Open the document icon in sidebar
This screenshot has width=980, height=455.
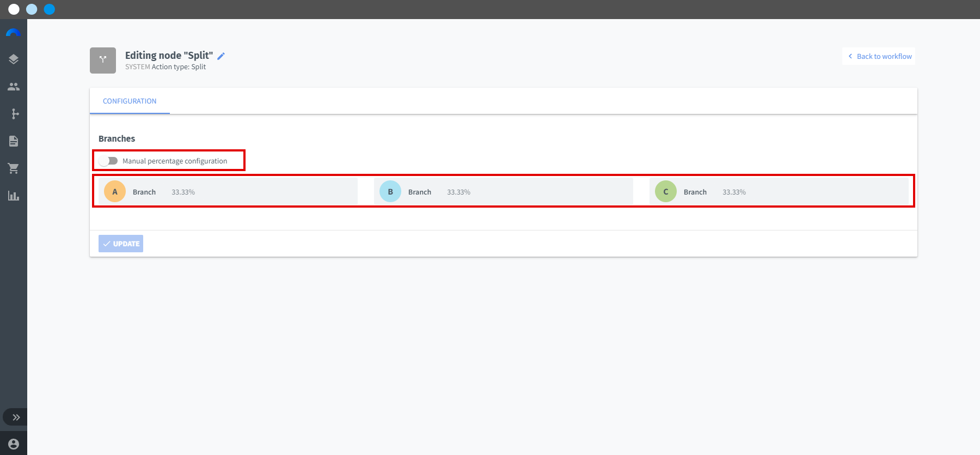(x=14, y=141)
